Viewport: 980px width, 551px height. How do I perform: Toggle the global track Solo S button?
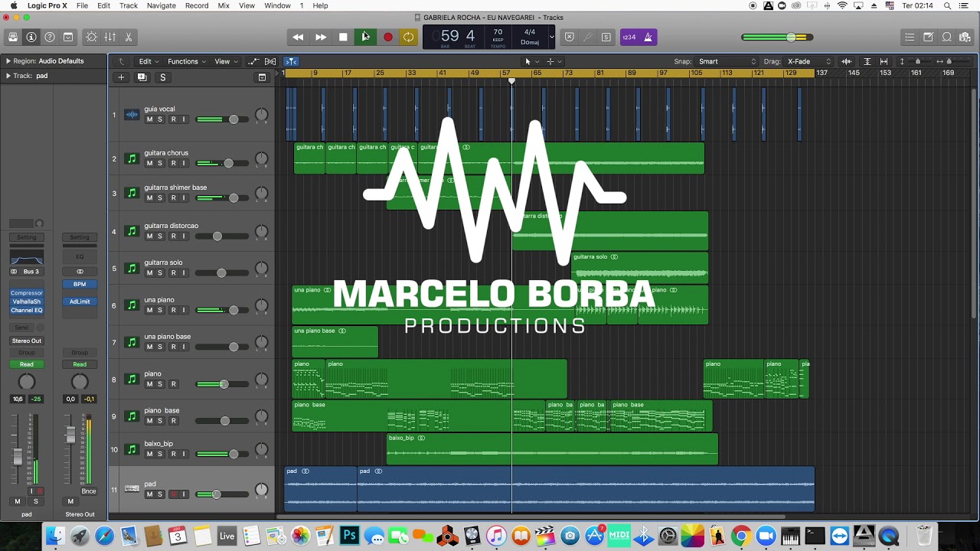pyautogui.click(x=162, y=77)
